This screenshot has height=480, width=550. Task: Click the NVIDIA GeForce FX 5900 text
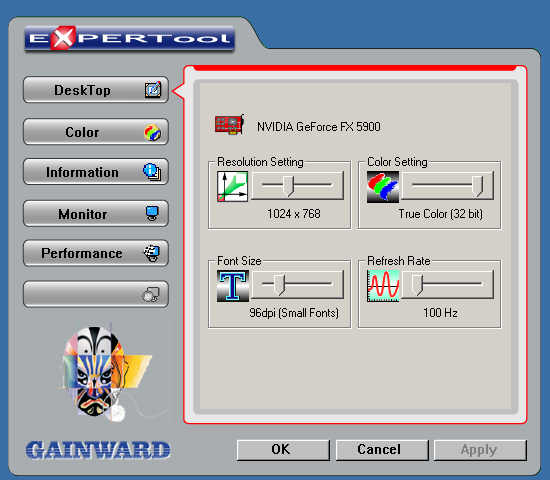tap(318, 127)
